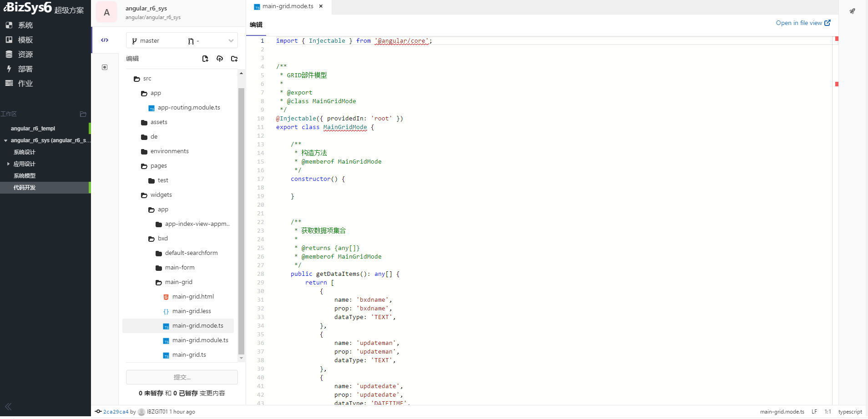
Task: Click line number 28 in the editor gutter
Action: click(260, 274)
